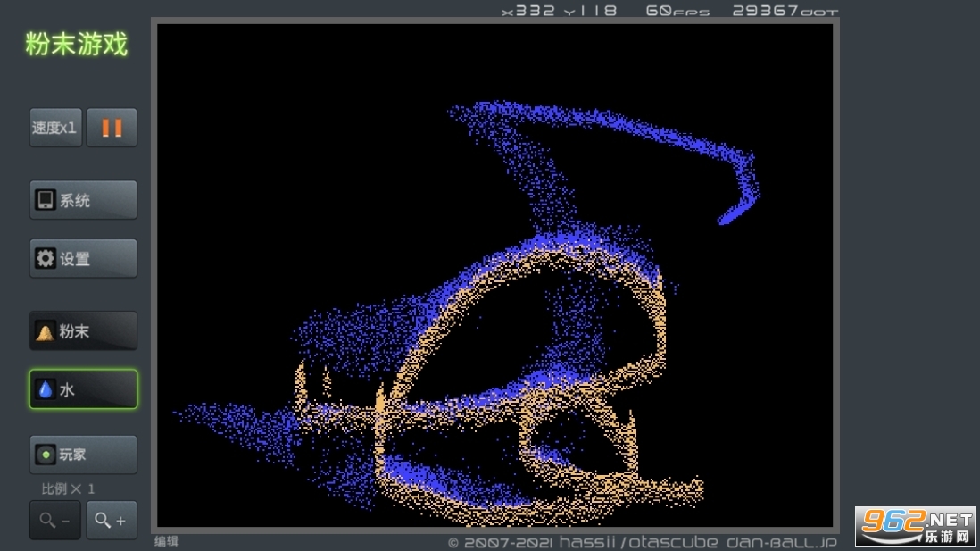Select the 粉末 powder element
The height and width of the screenshot is (551, 980).
pos(83,331)
